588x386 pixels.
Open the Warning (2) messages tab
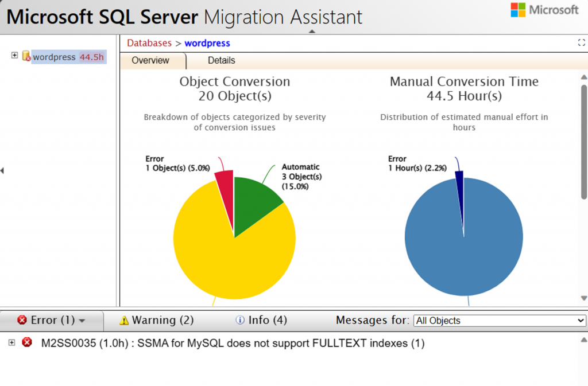click(156, 321)
